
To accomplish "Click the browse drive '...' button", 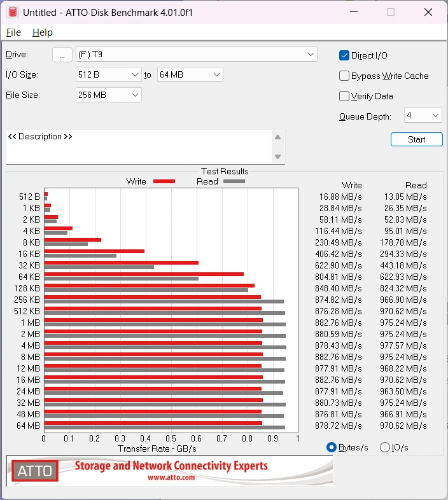I will [x=62, y=55].
